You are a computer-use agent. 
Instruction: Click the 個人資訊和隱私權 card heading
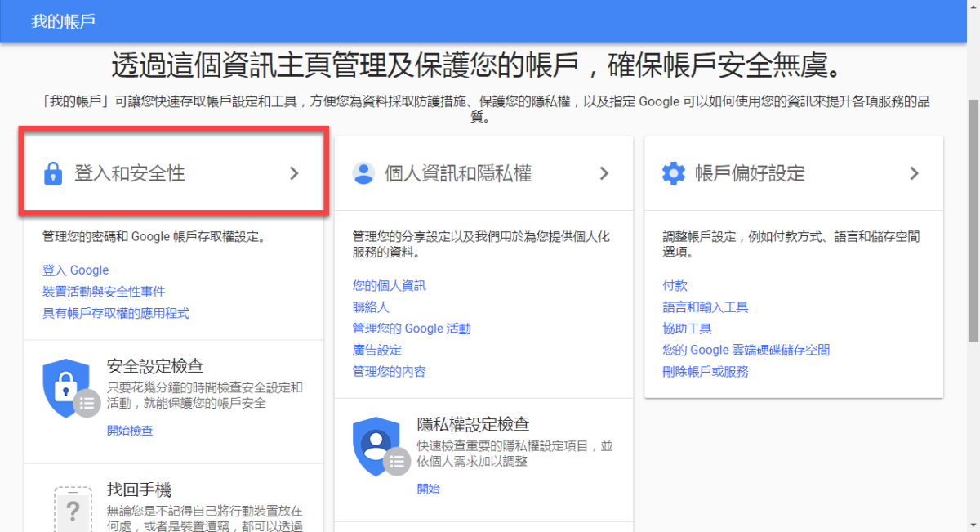point(458,173)
